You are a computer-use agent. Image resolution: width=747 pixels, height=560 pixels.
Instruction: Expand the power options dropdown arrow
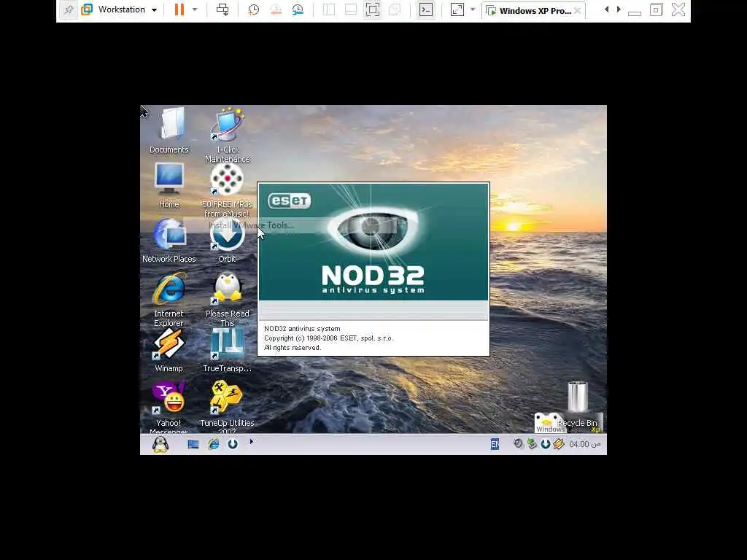coord(195,9)
